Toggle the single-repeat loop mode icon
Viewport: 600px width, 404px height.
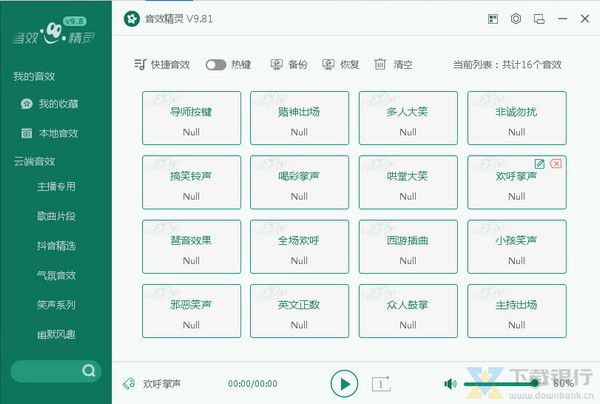381,384
